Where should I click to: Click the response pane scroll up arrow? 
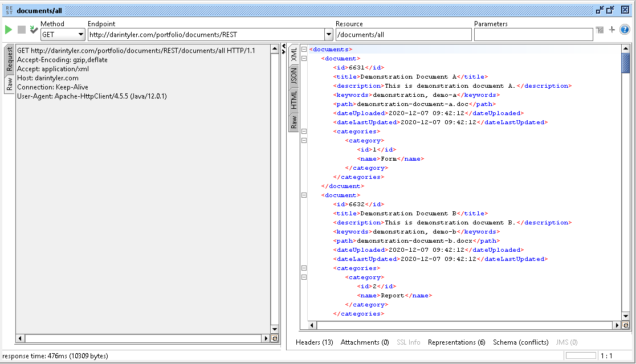tap(626, 48)
